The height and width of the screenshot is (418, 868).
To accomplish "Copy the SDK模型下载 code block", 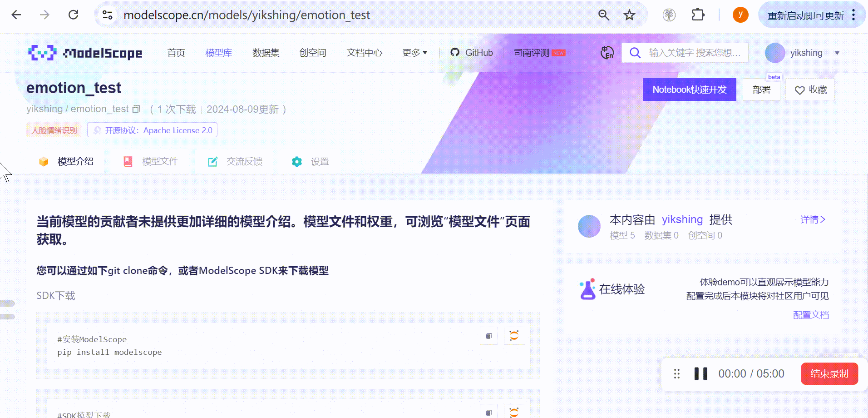I will click(488, 412).
